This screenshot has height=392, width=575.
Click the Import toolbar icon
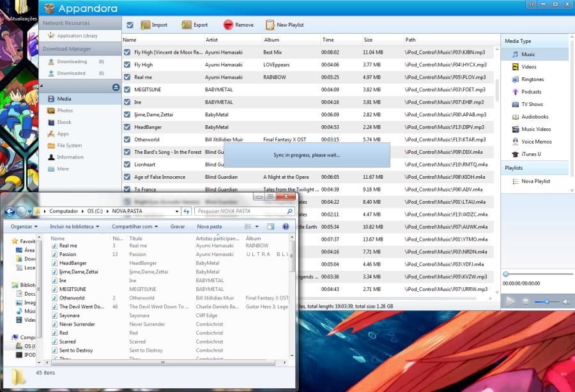point(146,25)
